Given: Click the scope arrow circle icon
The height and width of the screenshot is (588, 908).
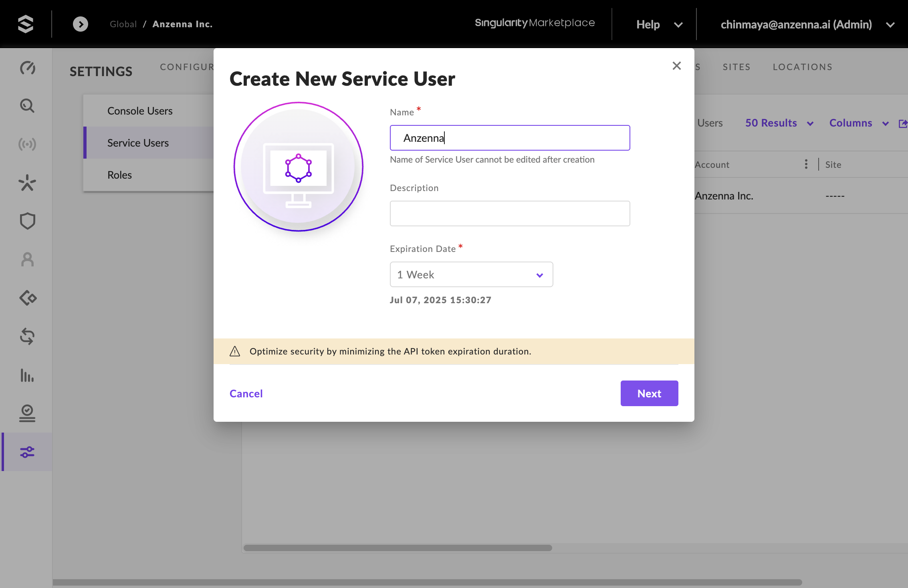Looking at the screenshot, I should (x=81, y=24).
